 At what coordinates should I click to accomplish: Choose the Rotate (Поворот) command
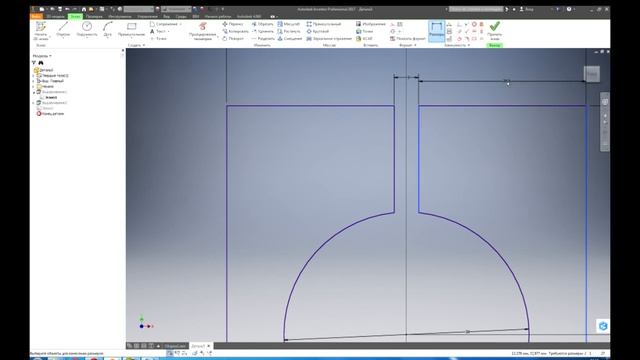233,38
